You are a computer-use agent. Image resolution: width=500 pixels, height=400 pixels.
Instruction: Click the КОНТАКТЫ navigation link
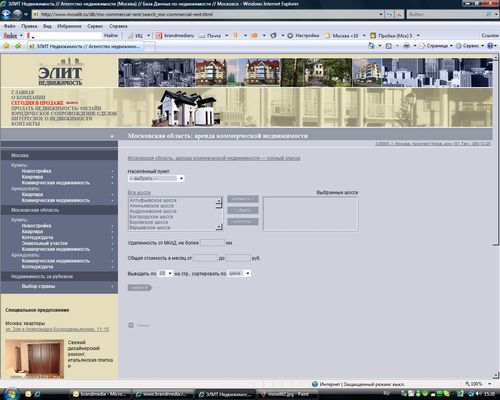click(26, 124)
